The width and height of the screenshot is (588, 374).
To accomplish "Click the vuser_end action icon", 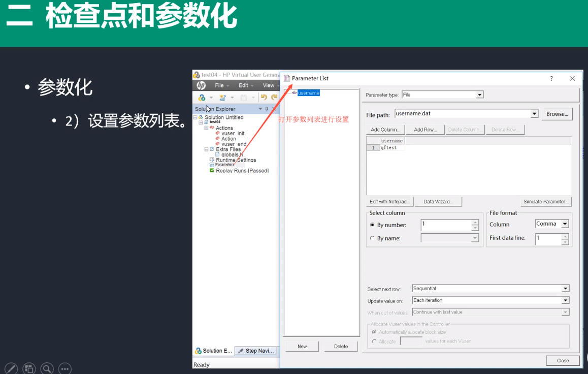I will pyautogui.click(x=217, y=144).
